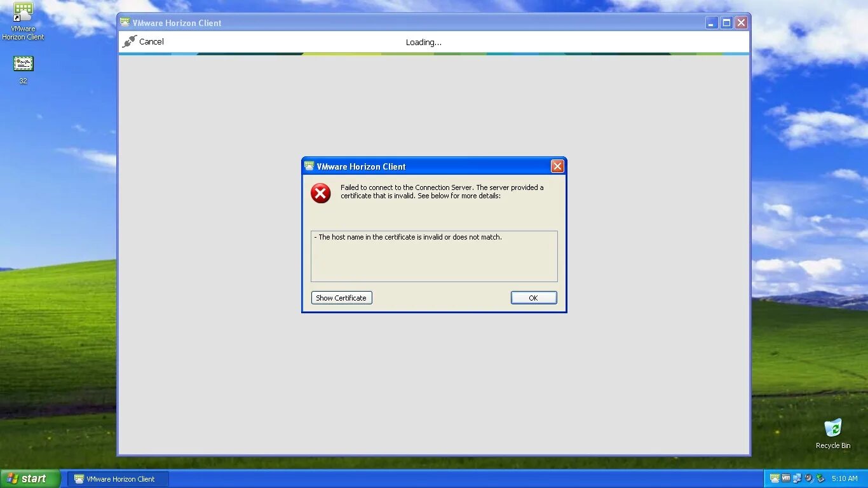Click the host name mismatch detail text

[408, 237]
